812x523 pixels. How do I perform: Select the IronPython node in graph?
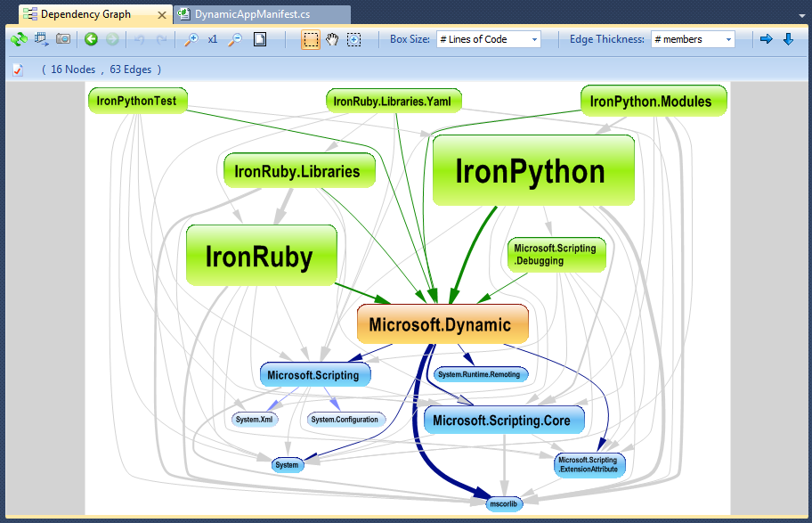pos(533,170)
